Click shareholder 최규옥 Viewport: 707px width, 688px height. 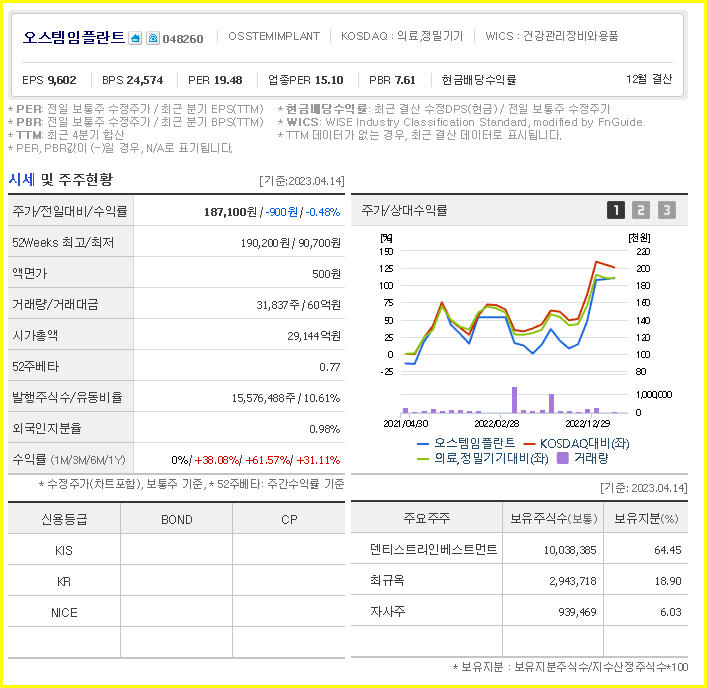point(387,580)
